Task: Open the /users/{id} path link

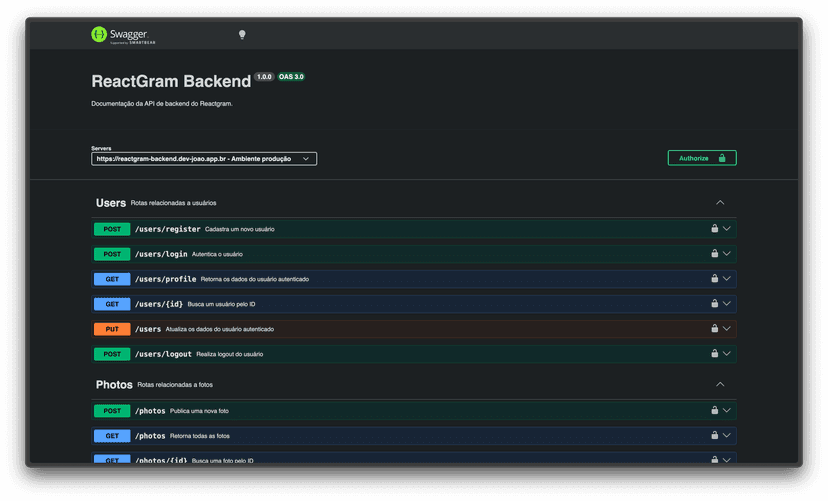Action: (159, 304)
